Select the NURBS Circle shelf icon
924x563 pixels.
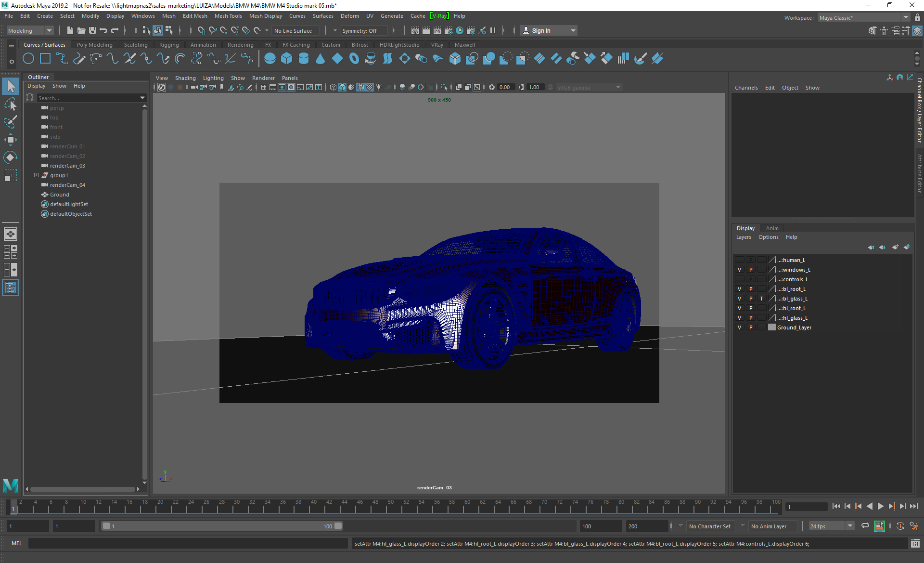tap(28, 59)
